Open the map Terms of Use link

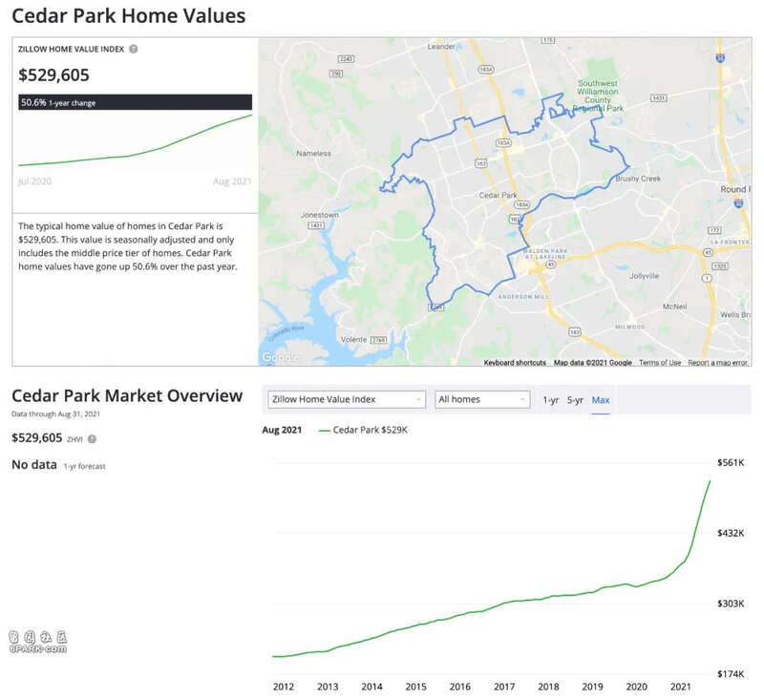coord(660,363)
